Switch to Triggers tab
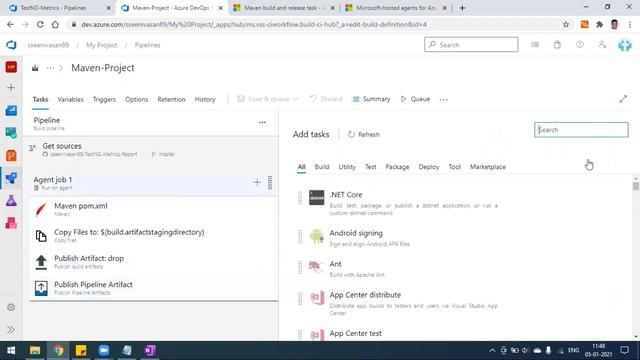This screenshot has width=640, height=360. click(104, 99)
